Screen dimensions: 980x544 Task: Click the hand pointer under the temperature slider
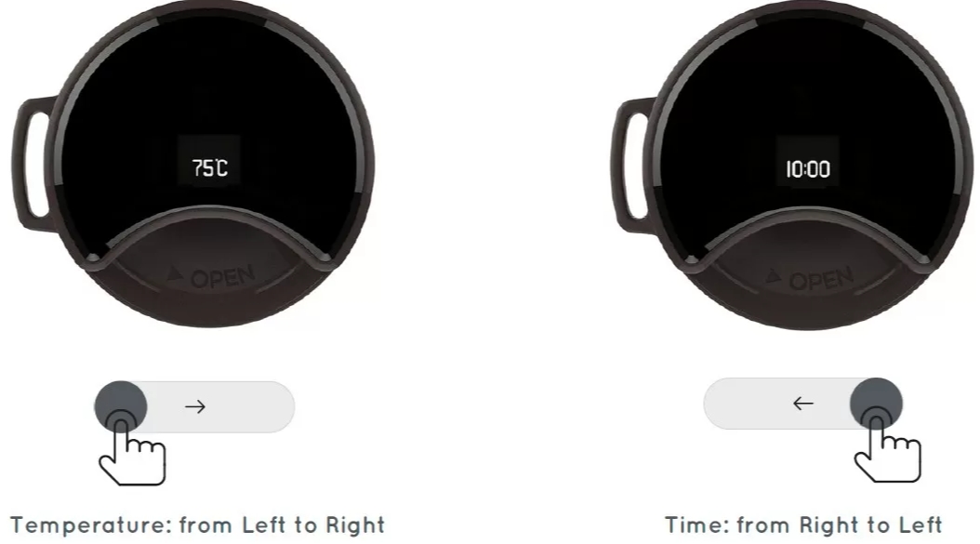(x=133, y=447)
